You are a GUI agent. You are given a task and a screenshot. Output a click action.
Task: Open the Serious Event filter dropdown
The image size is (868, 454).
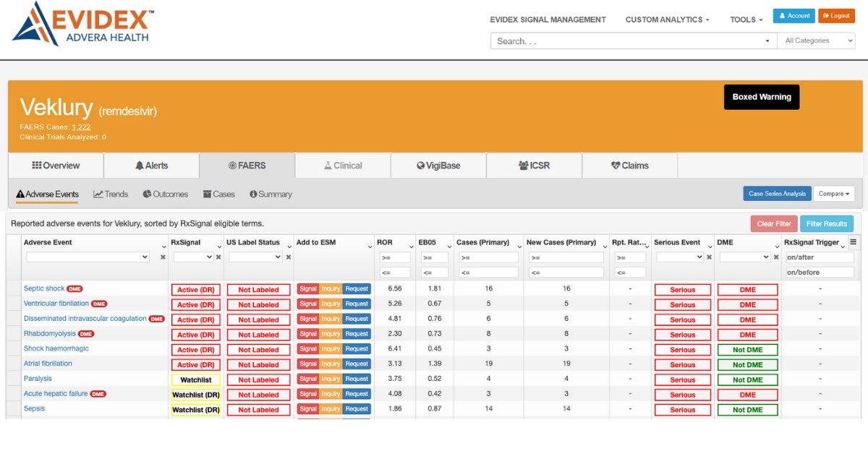pyautogui.click(x=679, y=257)
